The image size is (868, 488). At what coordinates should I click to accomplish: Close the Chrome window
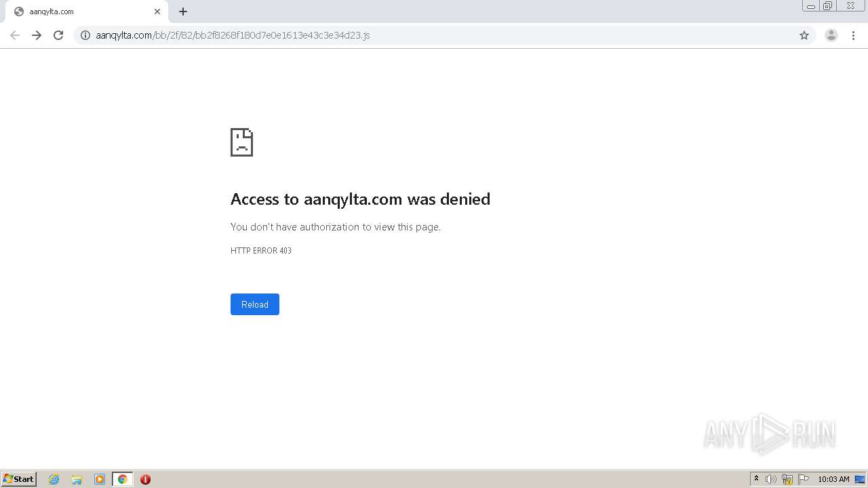click(x=850, y=6)
